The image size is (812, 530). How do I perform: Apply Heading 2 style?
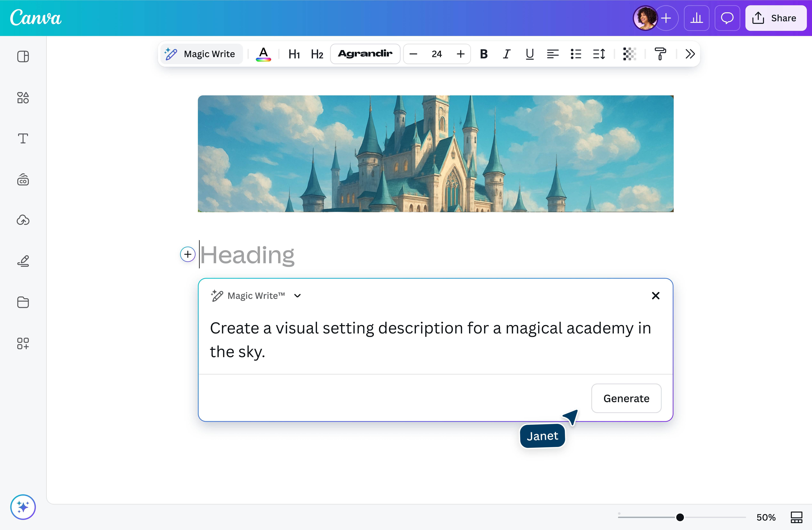click(x=317, y=54)
